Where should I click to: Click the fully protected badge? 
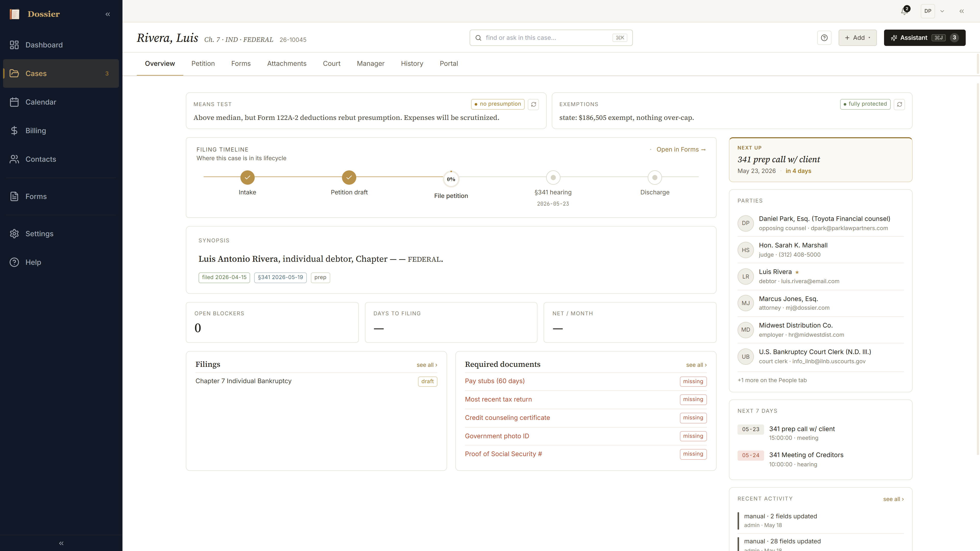(x=865, y=104)
